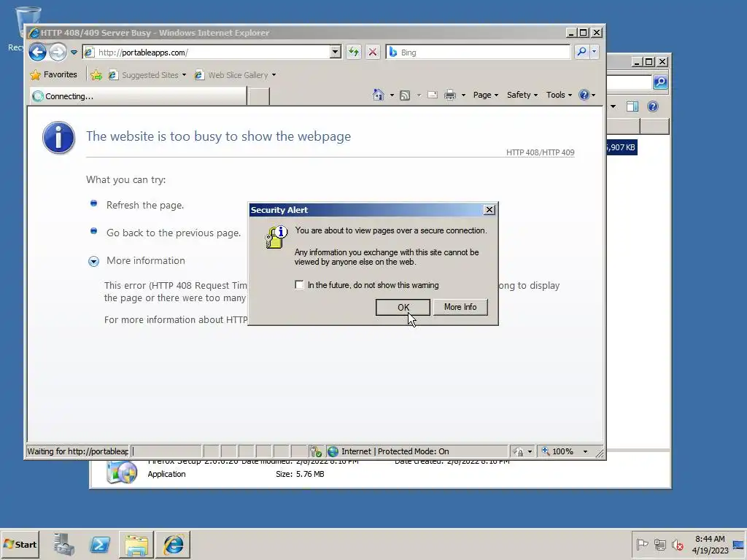Click the Firefox Setup application icon in details pane
This screenshot has width=747, height=560.
[122, 472]
